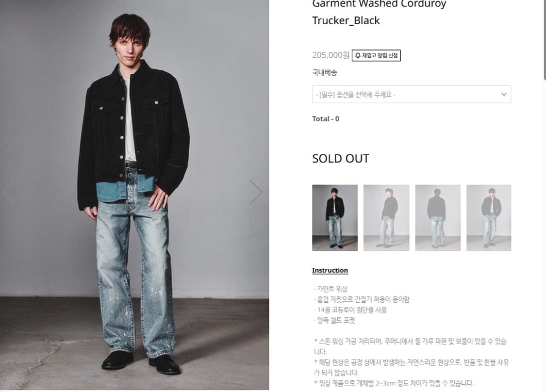Click the restock alert bell icon
Screen dimensions: 546x392
click(x=358, y=55)
